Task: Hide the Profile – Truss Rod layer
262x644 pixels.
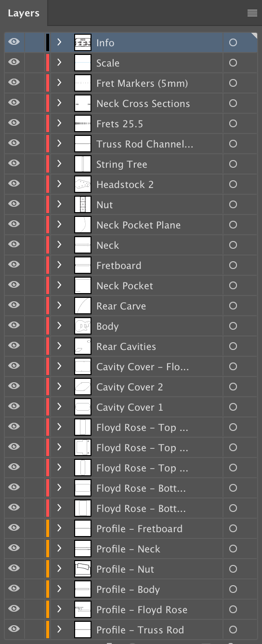Action: 14,630
